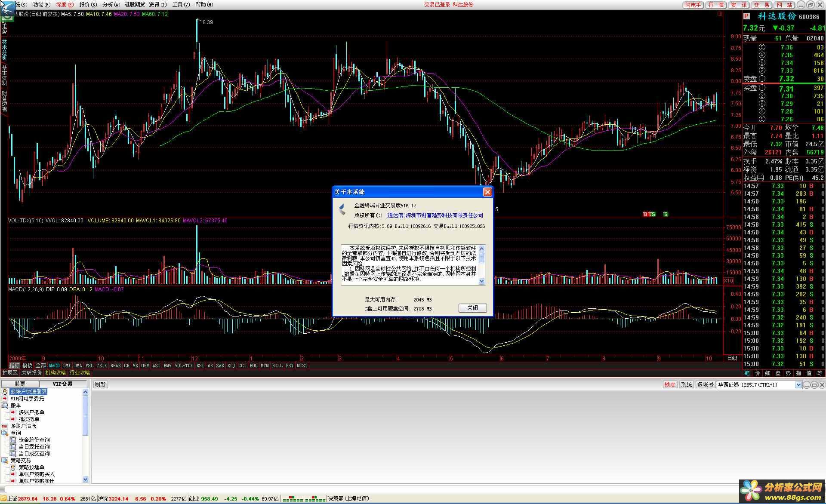
Task: Click the 网站 button in the top bar
Action: [x=785, y=5]
